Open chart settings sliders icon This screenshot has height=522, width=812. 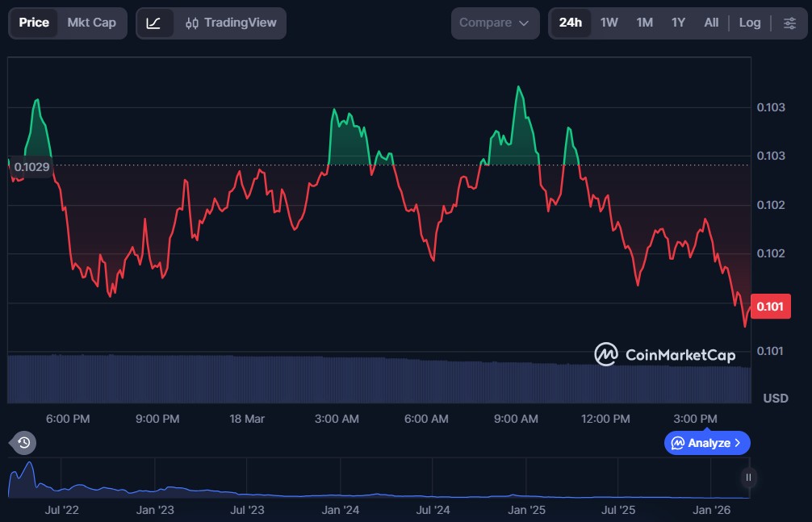pyautogui.click(x=789, y=23)
